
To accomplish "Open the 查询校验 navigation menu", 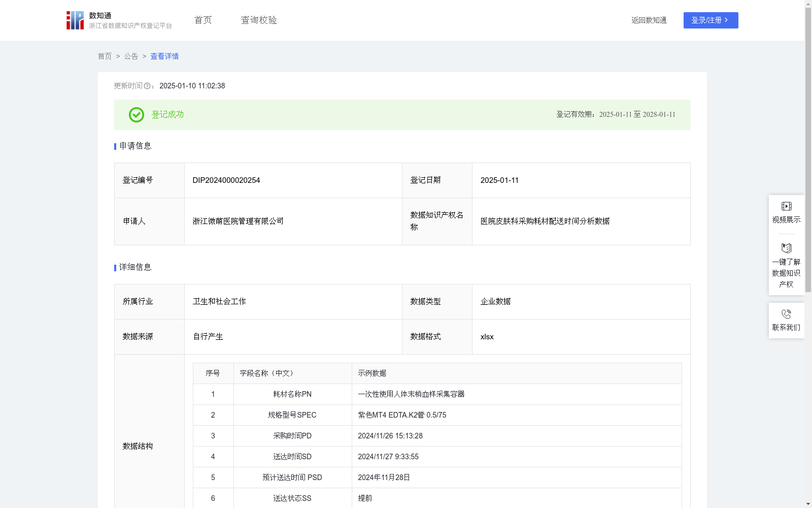I will 259,20.
